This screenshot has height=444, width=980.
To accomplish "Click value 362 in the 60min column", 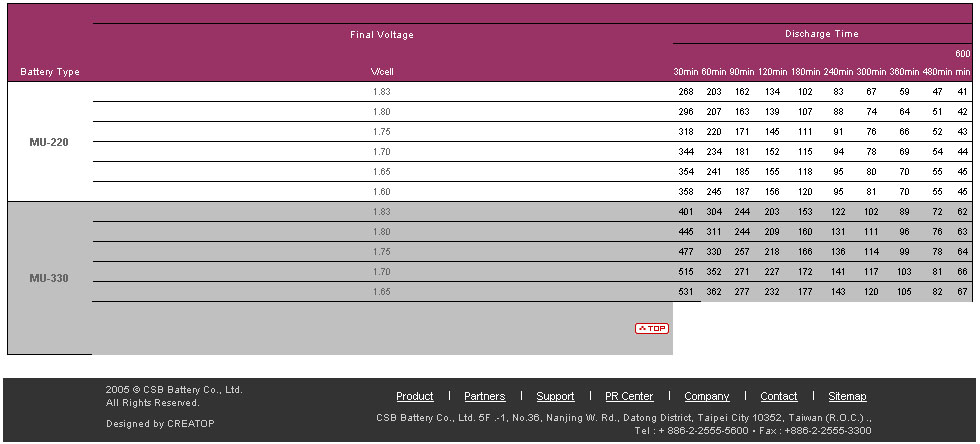I will click(714, 292).
